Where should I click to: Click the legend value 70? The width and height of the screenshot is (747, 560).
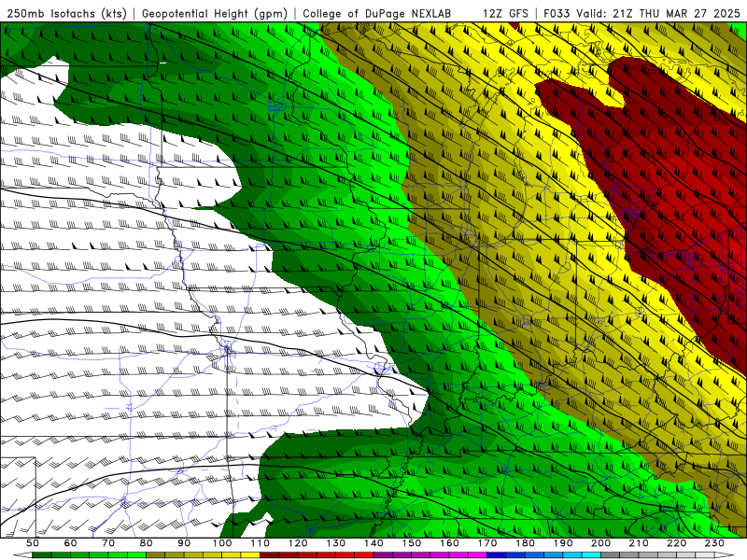(x=108, y=543)
